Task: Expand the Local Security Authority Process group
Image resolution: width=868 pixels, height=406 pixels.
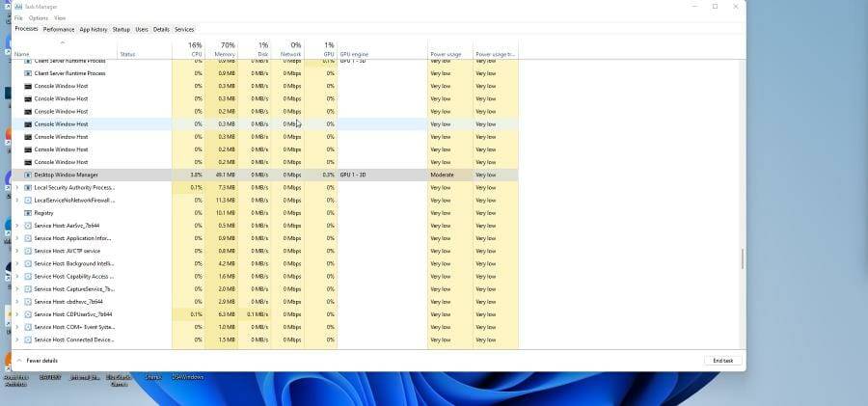Action: 16,188
